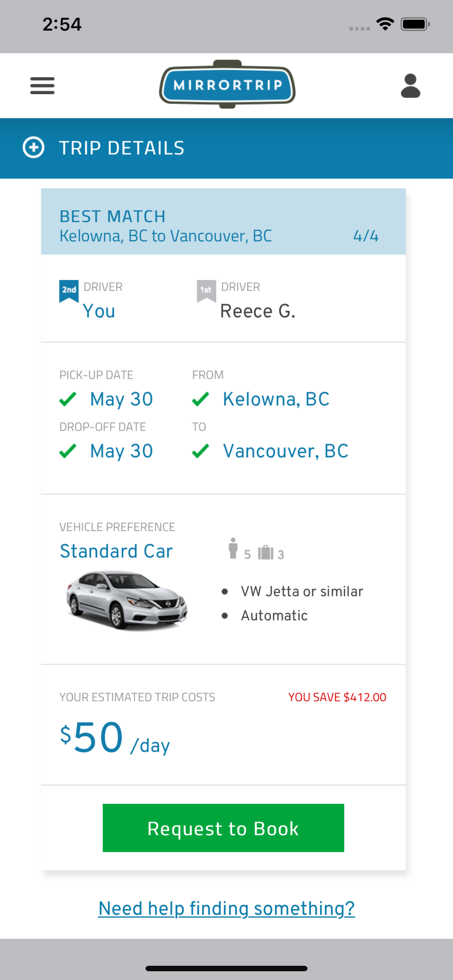Tap the 2nd driver ribbon badge
Viewport: 453px width, 980px height.
coord(69,291)
